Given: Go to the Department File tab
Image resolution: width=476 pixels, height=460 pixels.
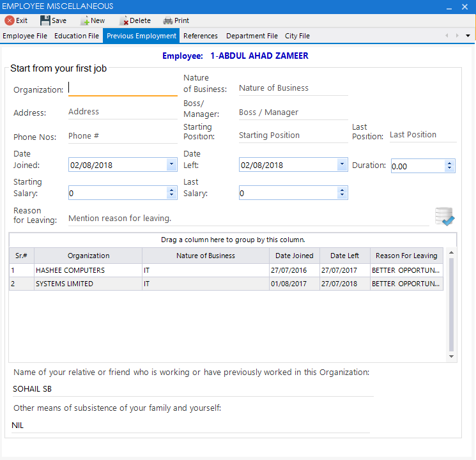Looking at the screenshot, I should (x=252, y=36).
